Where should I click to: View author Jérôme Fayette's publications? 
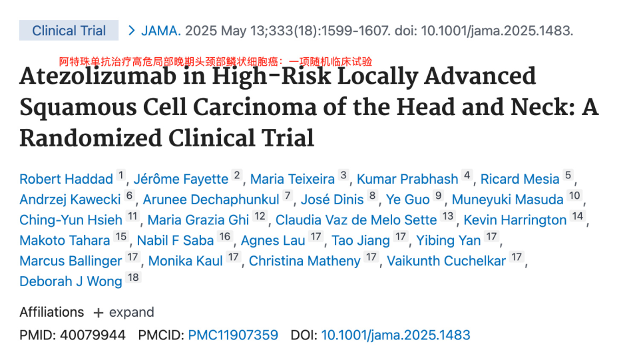click(x=180, y=179)
